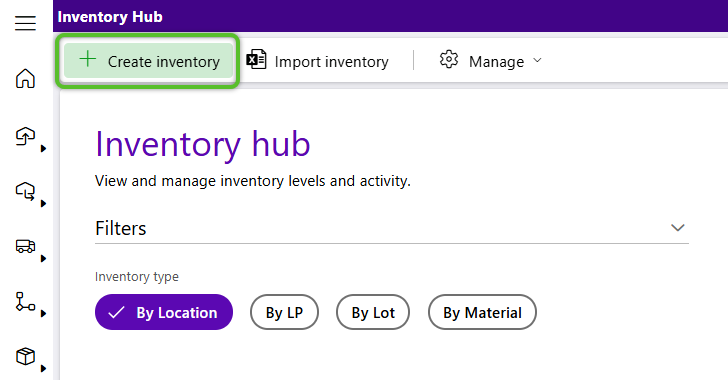Expand the package box flyout arrow

coord(43,369)
